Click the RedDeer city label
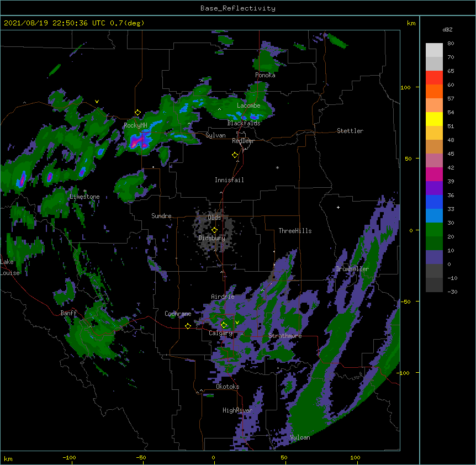The image size is (476, 465). tap(243, 141)
